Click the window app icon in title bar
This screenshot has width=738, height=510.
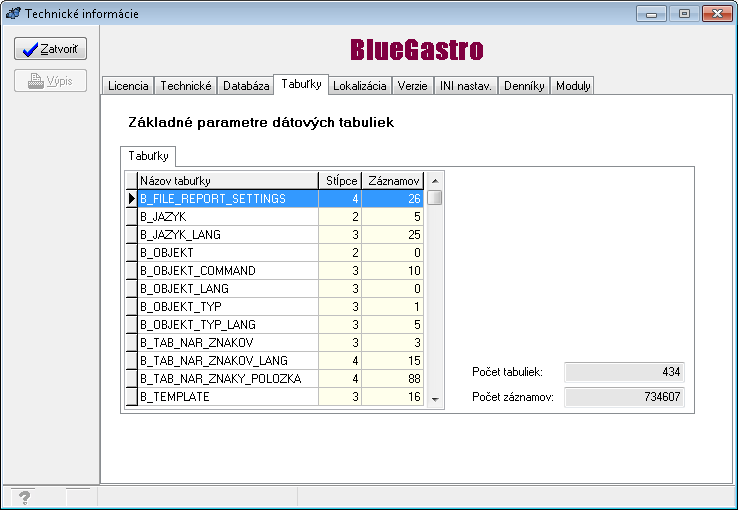coord(13,13)
